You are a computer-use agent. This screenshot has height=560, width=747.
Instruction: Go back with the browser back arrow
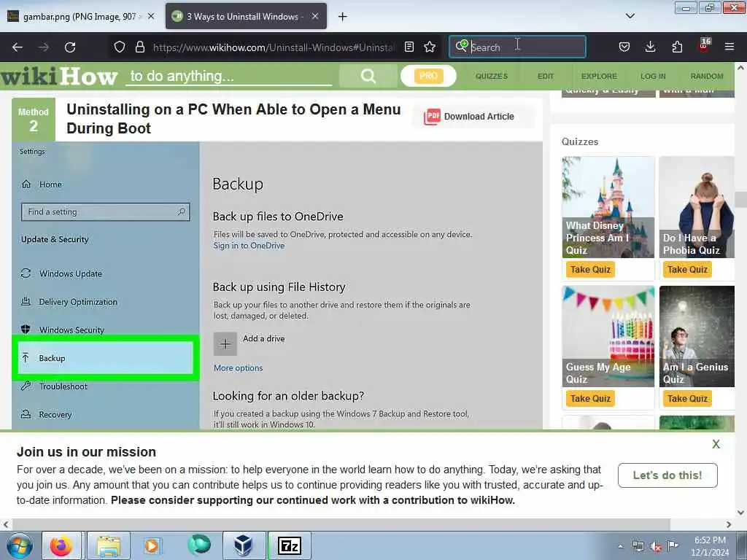[x=18, y=47]
